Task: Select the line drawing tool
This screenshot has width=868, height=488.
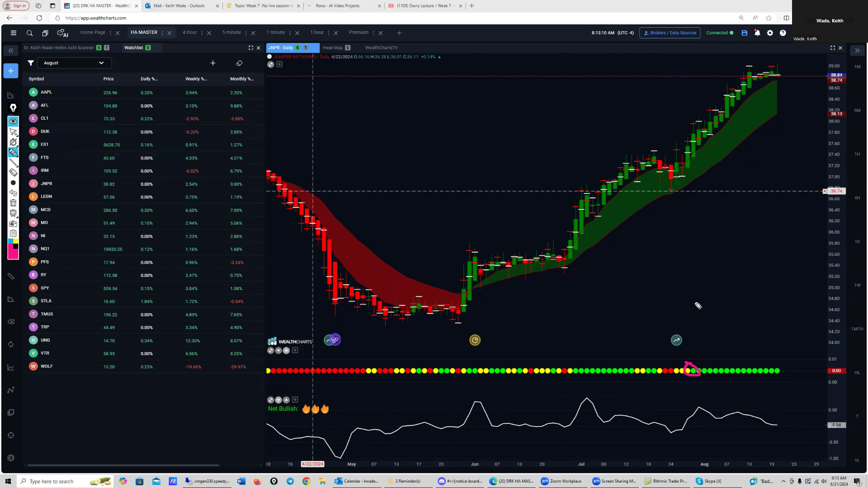Action: point(13,162)
